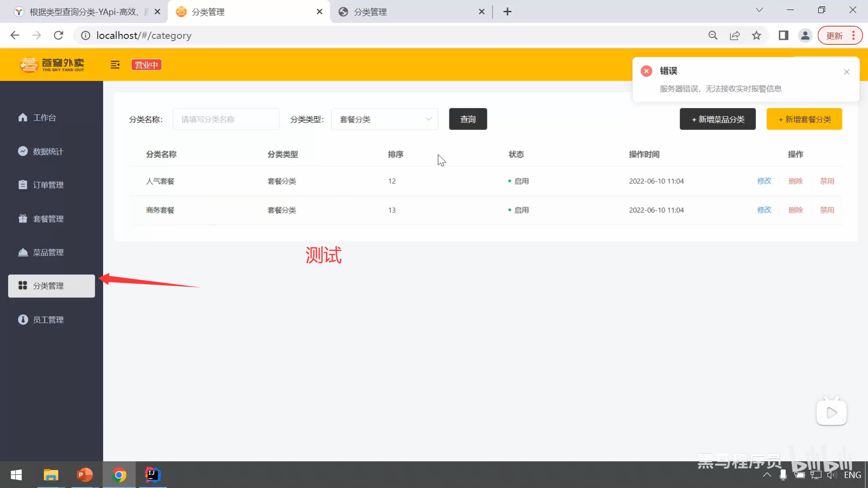The width and height of the screenshot is (868, 488).
Task: Select 数据统计 in the sidebar
Action: click(x=47, y=151)
